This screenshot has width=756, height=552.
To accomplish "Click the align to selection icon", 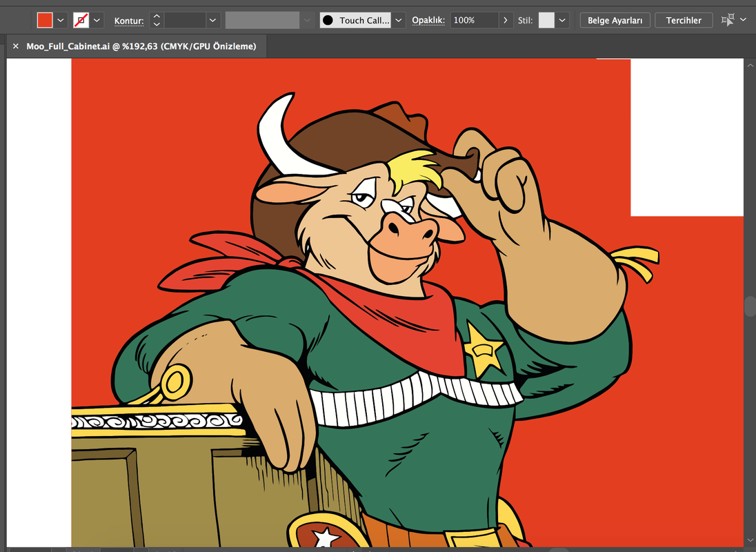I will click(x=728, y=20).
